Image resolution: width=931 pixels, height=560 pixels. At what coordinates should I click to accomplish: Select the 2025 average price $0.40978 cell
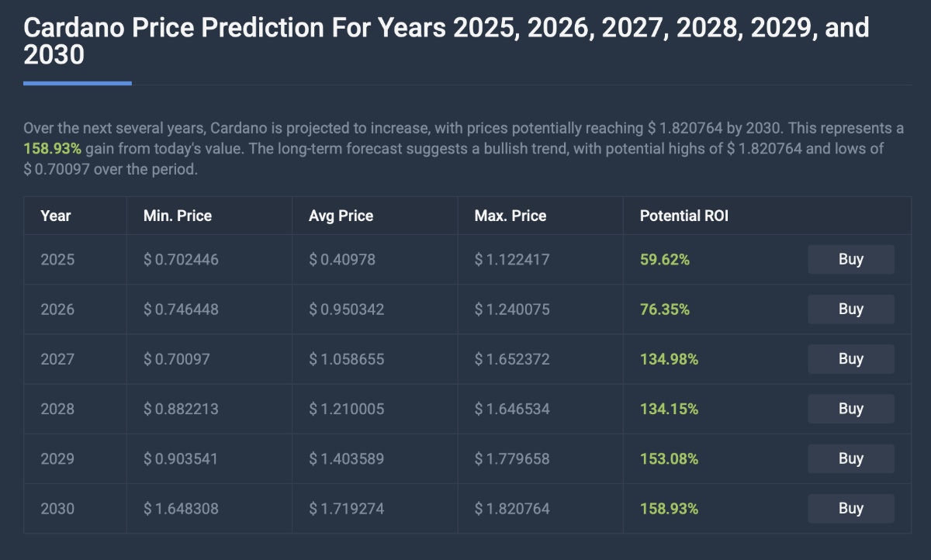342,260
